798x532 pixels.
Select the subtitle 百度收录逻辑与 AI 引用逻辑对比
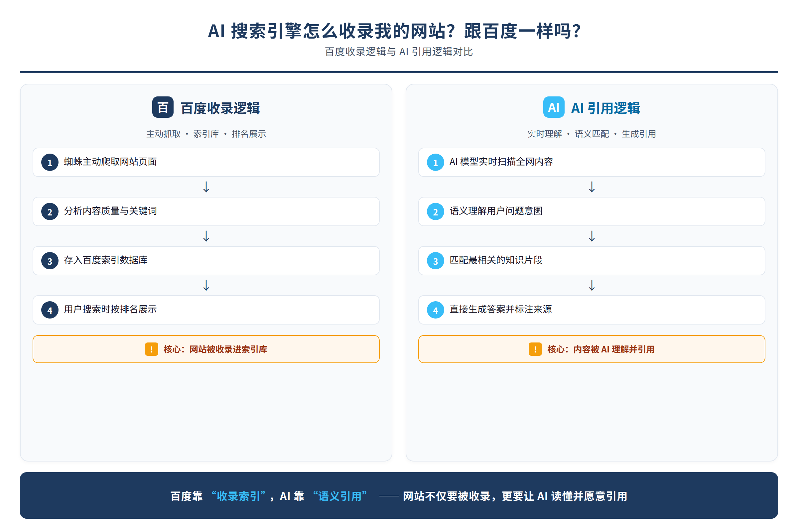pyautogui.click(x=399, y=52)
